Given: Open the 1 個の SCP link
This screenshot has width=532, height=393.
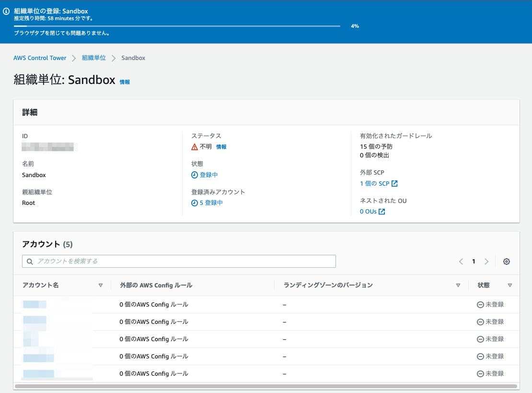Looking at the screenshot, I should click(x=375, y=183).
